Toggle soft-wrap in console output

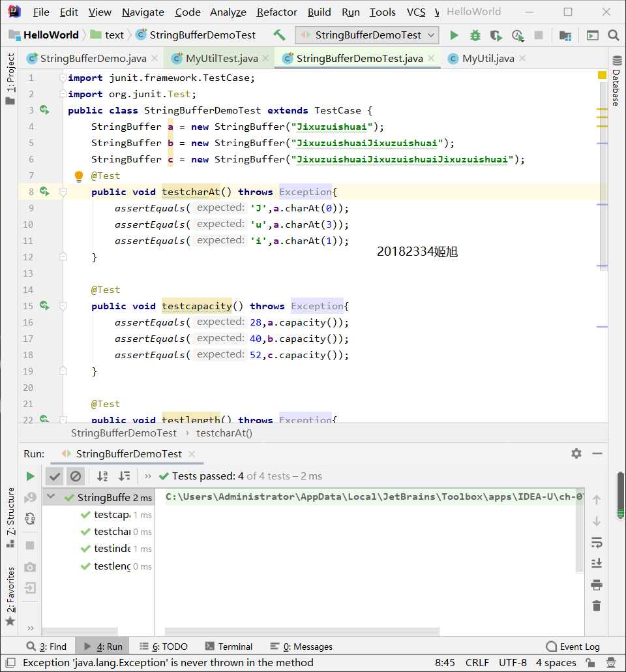[x=597, y=542]
